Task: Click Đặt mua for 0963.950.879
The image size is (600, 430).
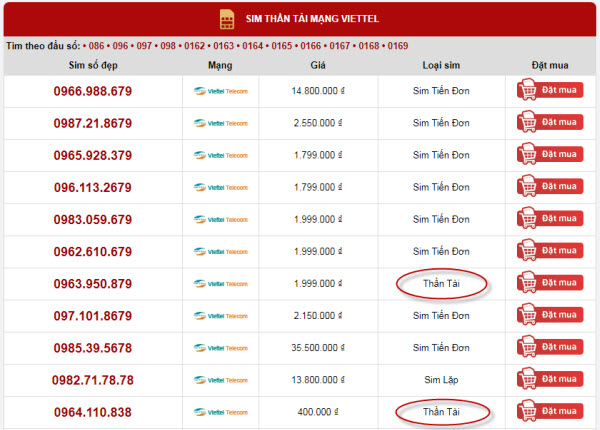Action: coord(550,283)
